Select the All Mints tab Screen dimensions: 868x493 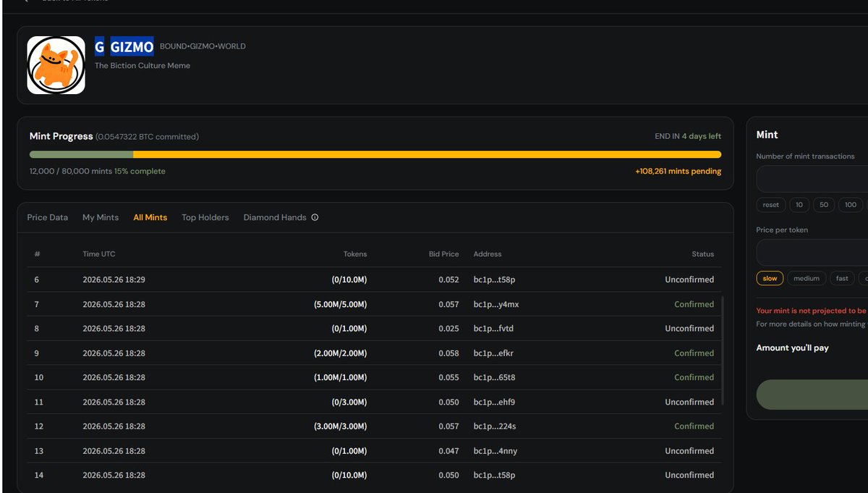click(x=150, y=217)
